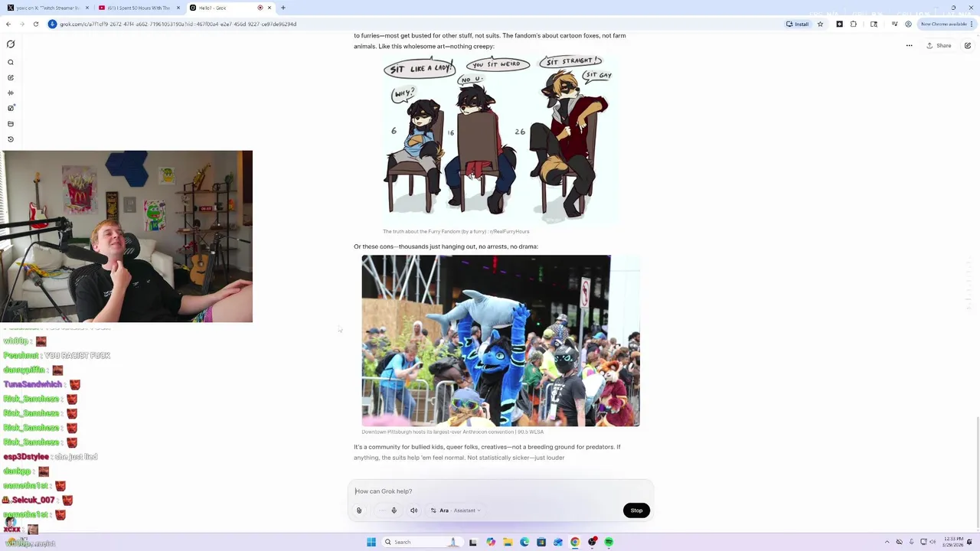Screen dimensions: 980x551
Task: Open the Chrome profile avatar icon
Action: coord(908,24)
